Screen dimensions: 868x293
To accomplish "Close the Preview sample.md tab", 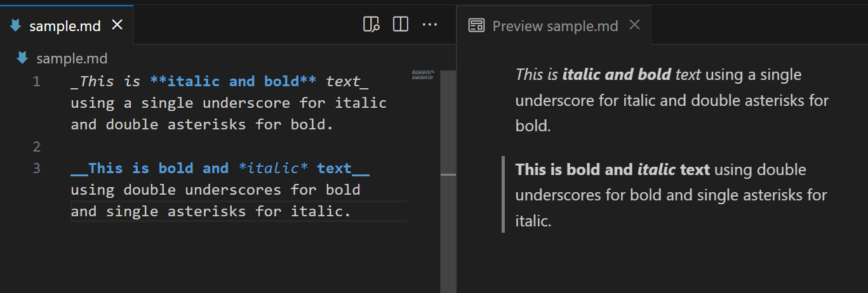I will pos(634,25).
